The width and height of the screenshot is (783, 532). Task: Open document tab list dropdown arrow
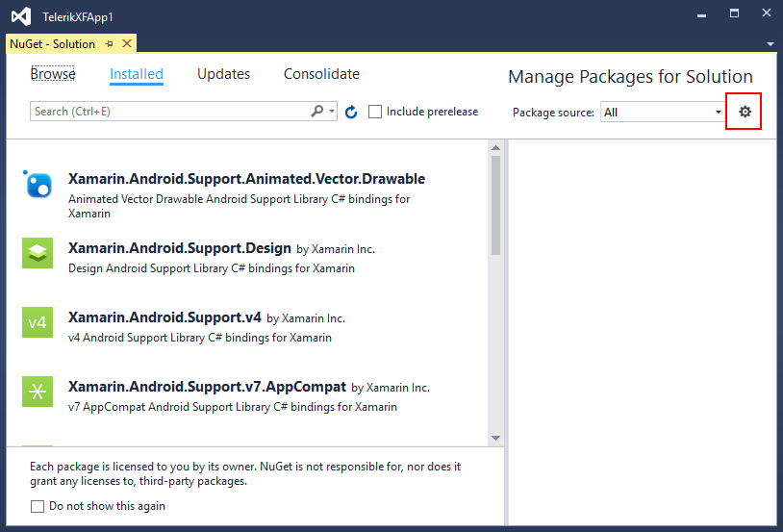point(770,44)
